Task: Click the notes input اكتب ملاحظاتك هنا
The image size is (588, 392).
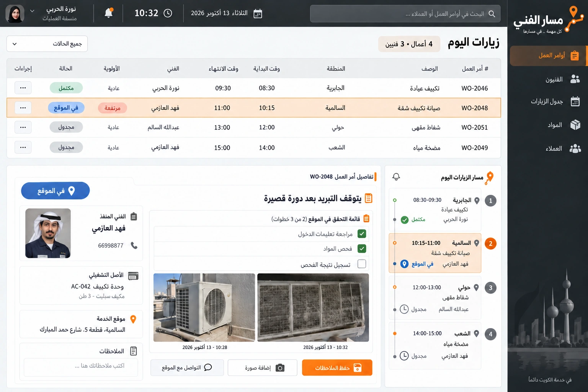Action: click(x=81, y=367)
